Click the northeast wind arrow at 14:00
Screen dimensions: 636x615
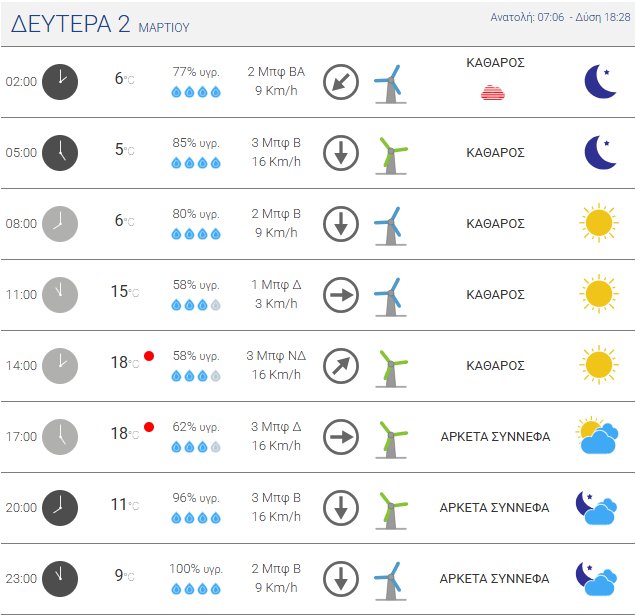(x=341, y=365)
